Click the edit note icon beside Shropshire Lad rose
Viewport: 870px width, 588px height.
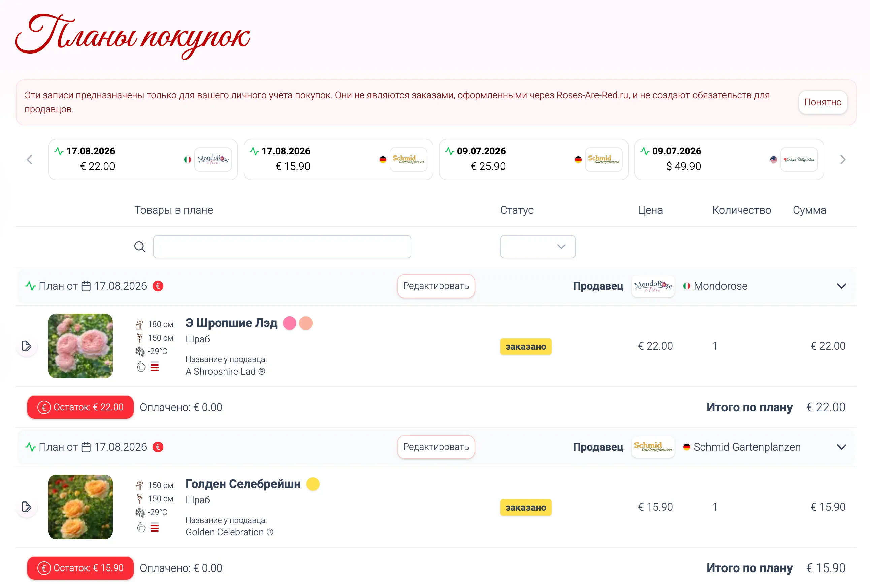(27, 346)
